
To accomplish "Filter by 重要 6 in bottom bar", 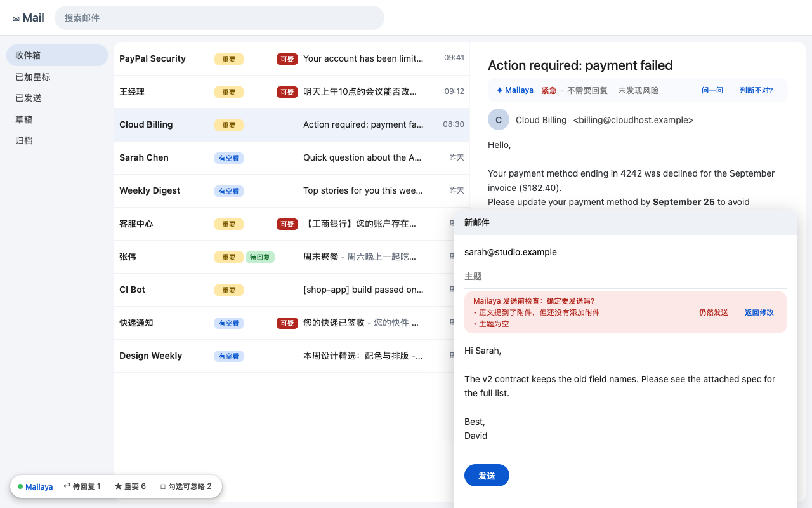I will point(130,486).
